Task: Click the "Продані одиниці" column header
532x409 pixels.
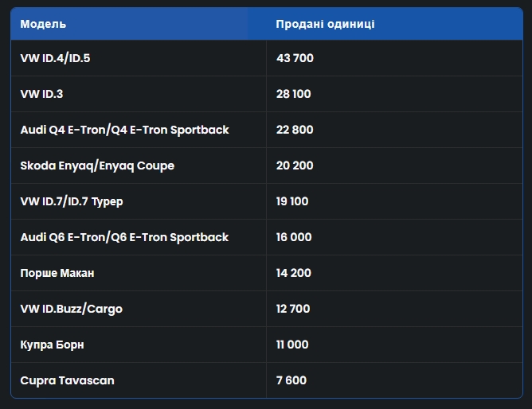Action: tap(325, 24)
